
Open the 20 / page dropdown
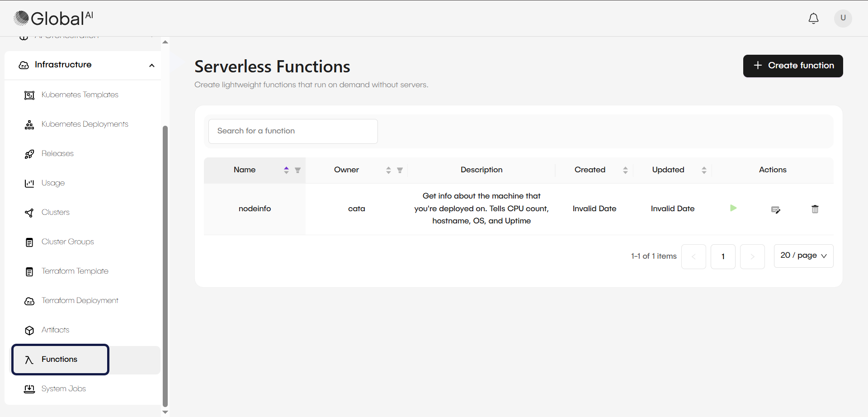803,256
